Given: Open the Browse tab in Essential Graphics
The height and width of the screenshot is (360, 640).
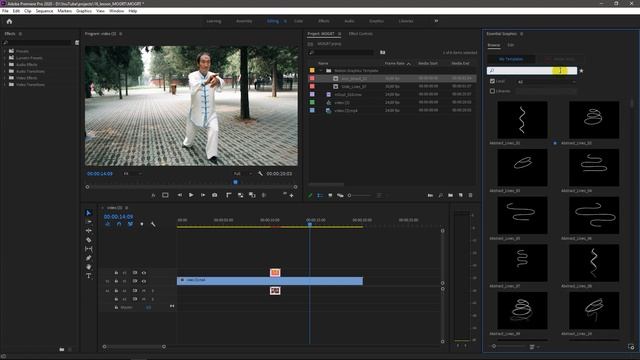Looking at the screenshot, I should pyautogui.click(x=493, y=45).
